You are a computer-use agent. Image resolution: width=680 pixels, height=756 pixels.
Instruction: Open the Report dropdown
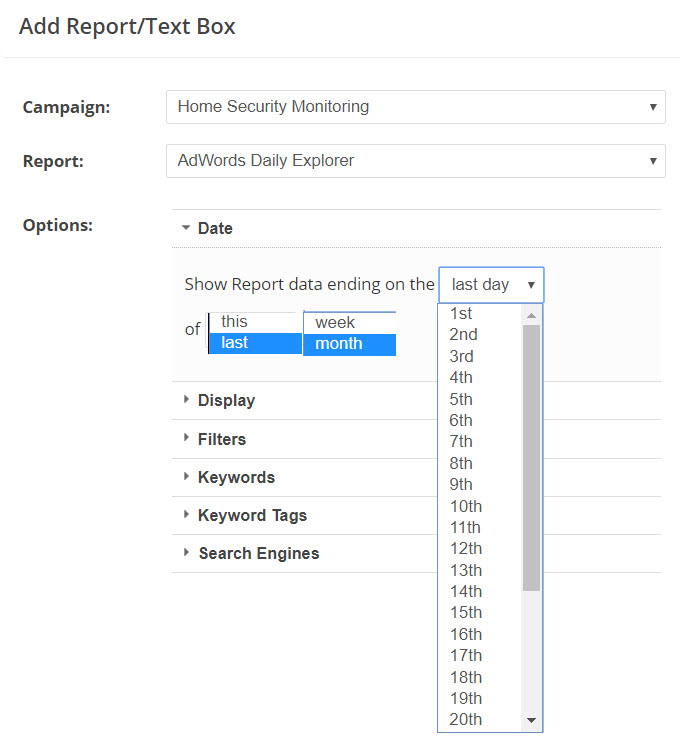415,161
